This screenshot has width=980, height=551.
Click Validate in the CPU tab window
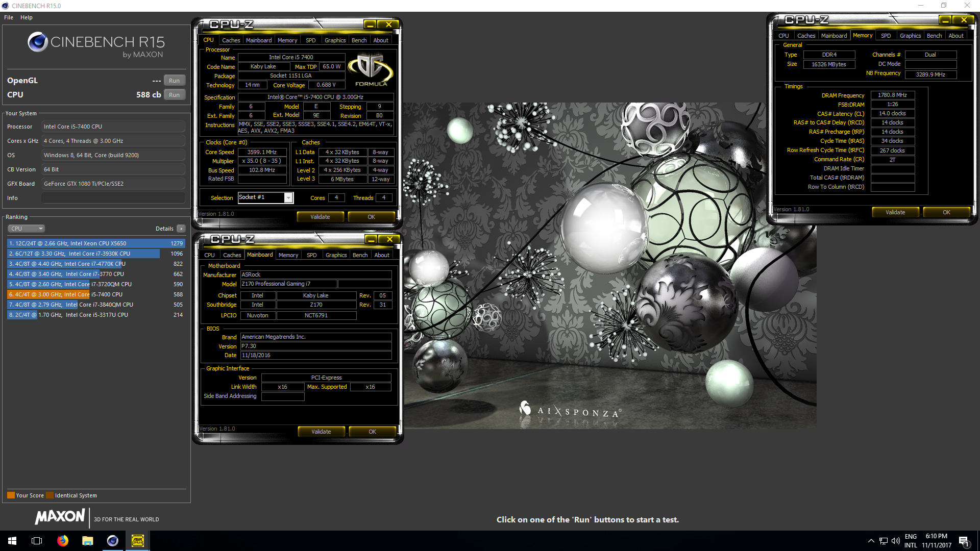[x=320, y=217]
